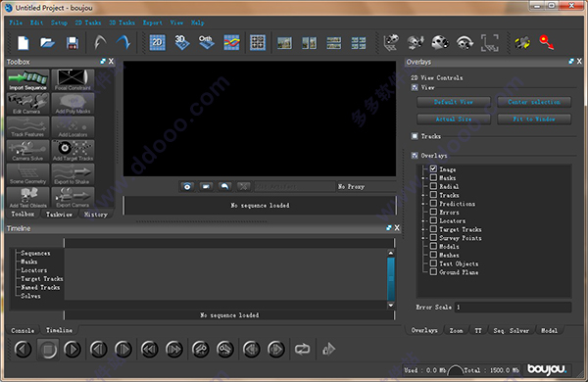The width and height of the screenshot is (588, 382).
Task: Click the eye with film reel toolbar icon
Action: [465, 42]
